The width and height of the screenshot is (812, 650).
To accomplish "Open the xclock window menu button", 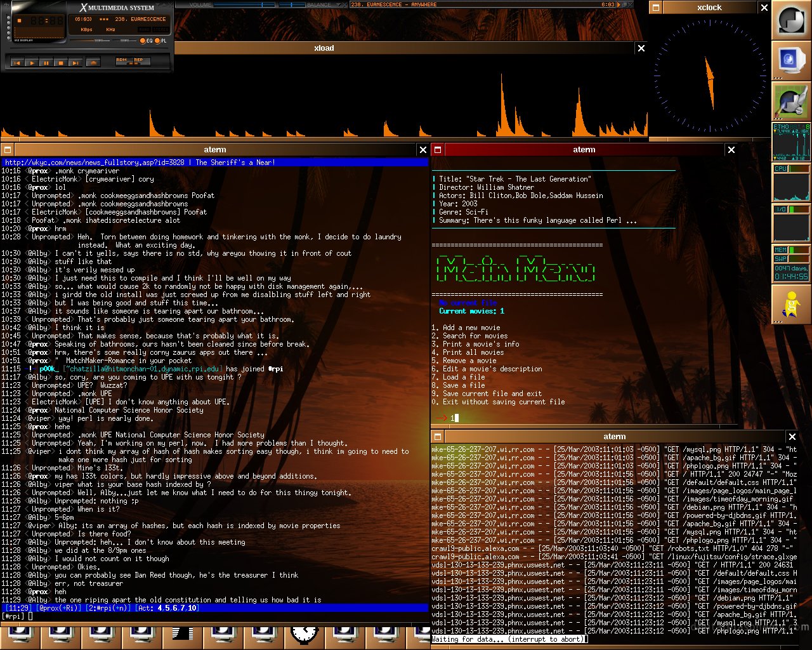I will (x=657, y=8).
